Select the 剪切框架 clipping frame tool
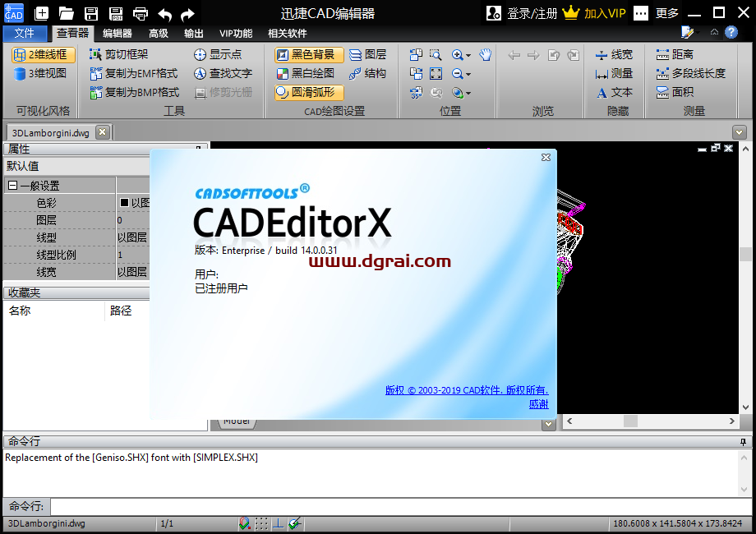This screenshot has width=756, height=534. (x=119, y=54)
